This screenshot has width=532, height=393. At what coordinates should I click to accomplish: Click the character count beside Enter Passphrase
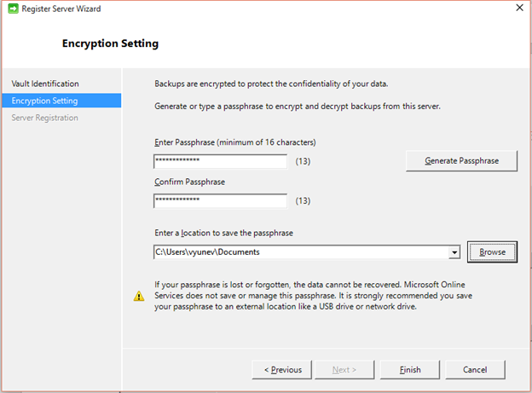click(x=303, y=160)
